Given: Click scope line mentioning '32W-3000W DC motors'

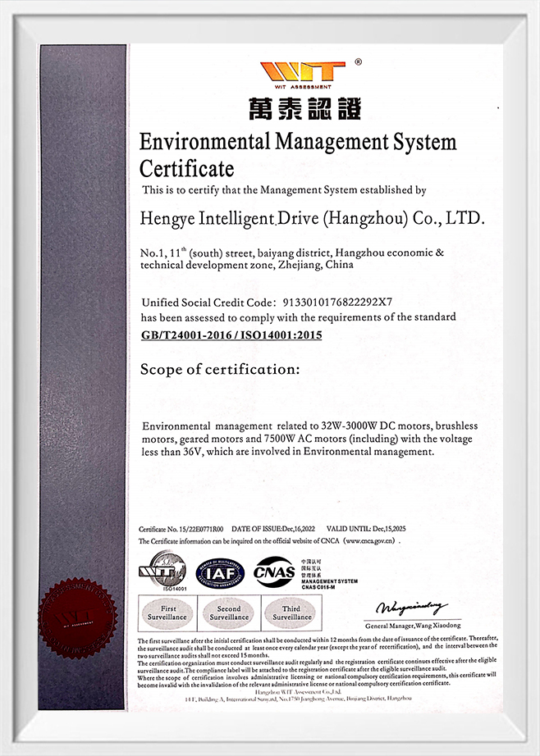Looking at the screenshot, I should click(x=310, y=426).
